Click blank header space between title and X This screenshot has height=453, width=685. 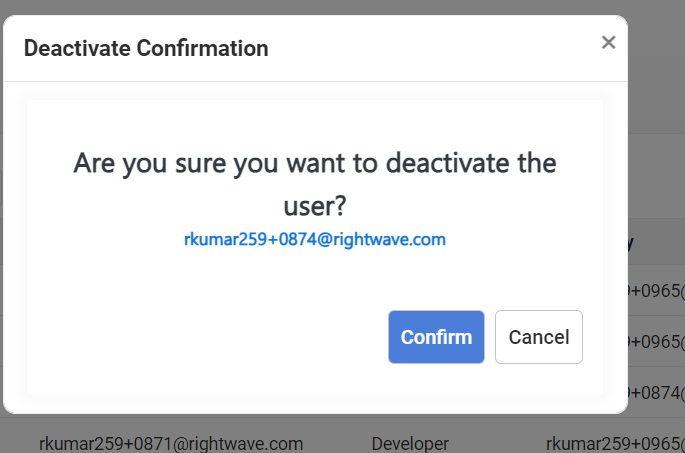tap(432, 48)
